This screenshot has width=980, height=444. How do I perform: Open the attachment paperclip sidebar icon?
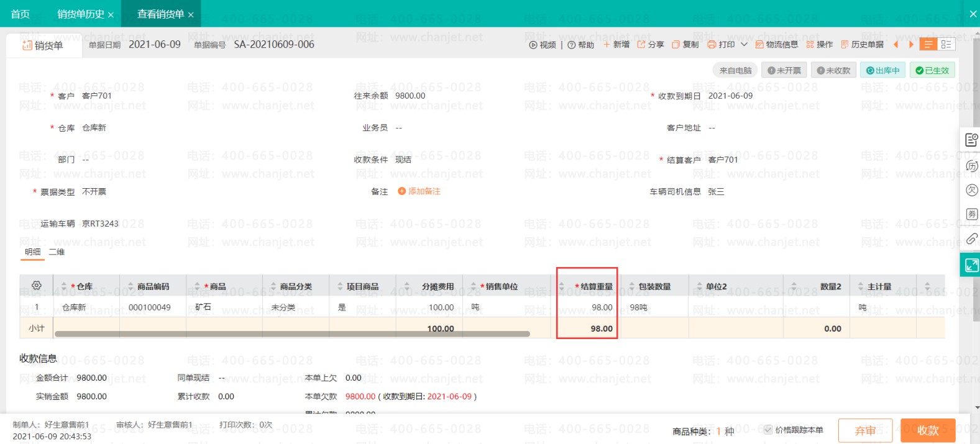971,239
